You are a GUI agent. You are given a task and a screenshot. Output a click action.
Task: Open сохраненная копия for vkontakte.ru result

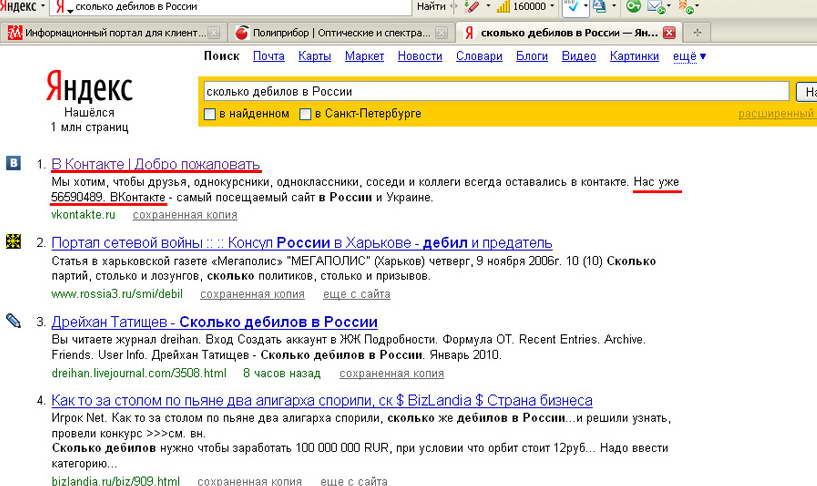pyautogui.click(x=185, y=215)
